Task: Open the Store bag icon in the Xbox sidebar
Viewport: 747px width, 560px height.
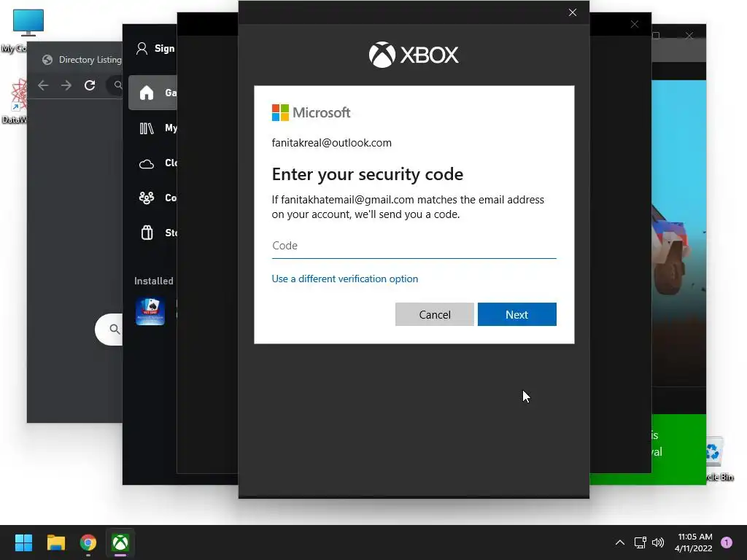Action: (x=147, y=233)
